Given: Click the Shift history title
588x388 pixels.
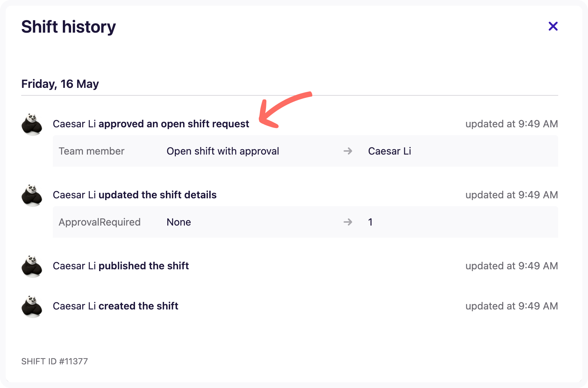Looking at the screenshot, I should pyautogui.click(x=69, y=27).
